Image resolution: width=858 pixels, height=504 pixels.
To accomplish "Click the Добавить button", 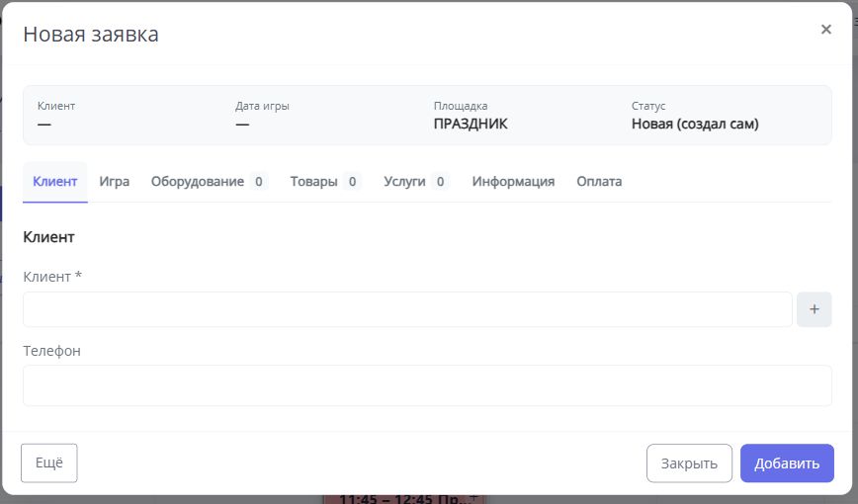I will click(x=787, y=462).
